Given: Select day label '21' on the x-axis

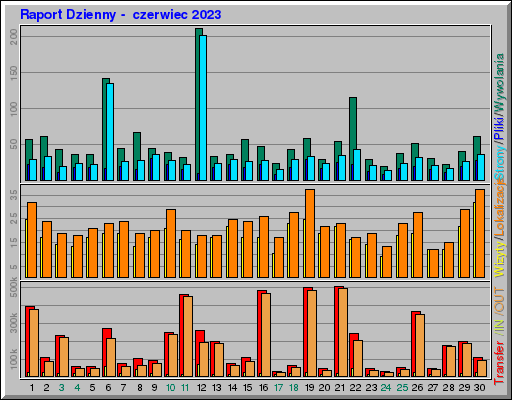Looking at the screenshot, I should [x=340, y=387].
